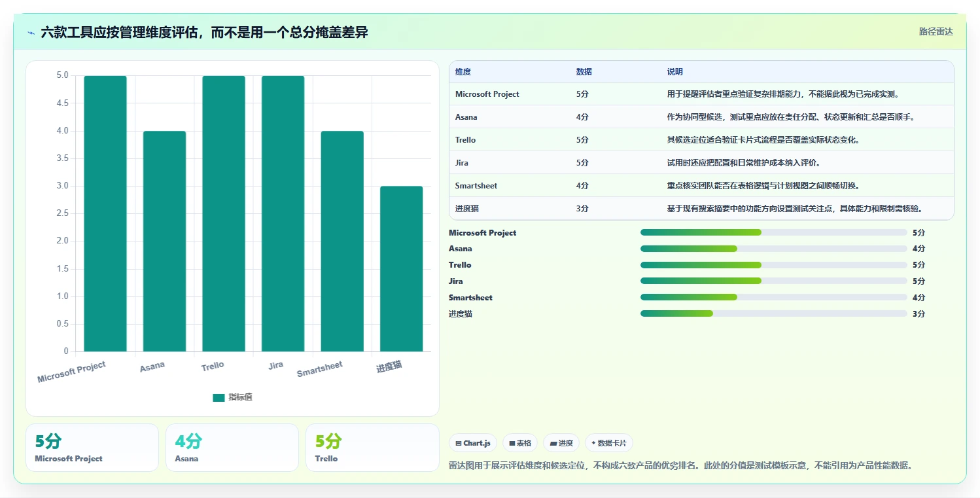Click the 路径雷达 label in the header

point(936,31)
